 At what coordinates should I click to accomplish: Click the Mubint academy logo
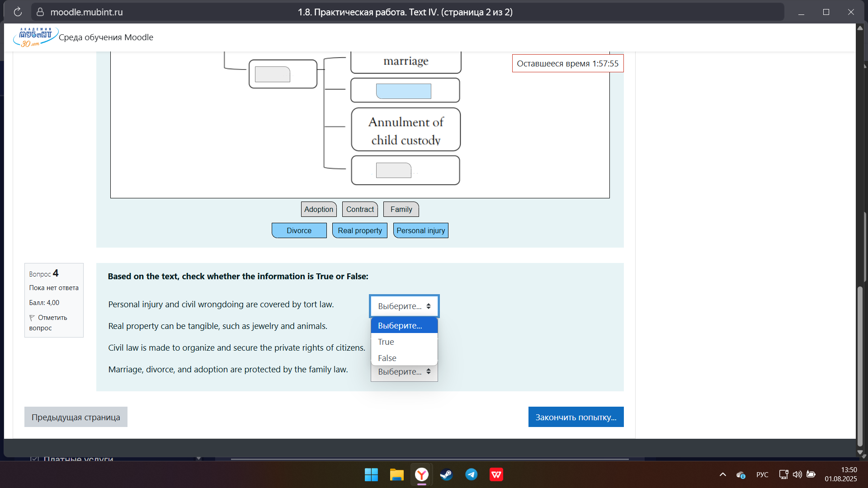pyautogui.click(x=35, y=37)
